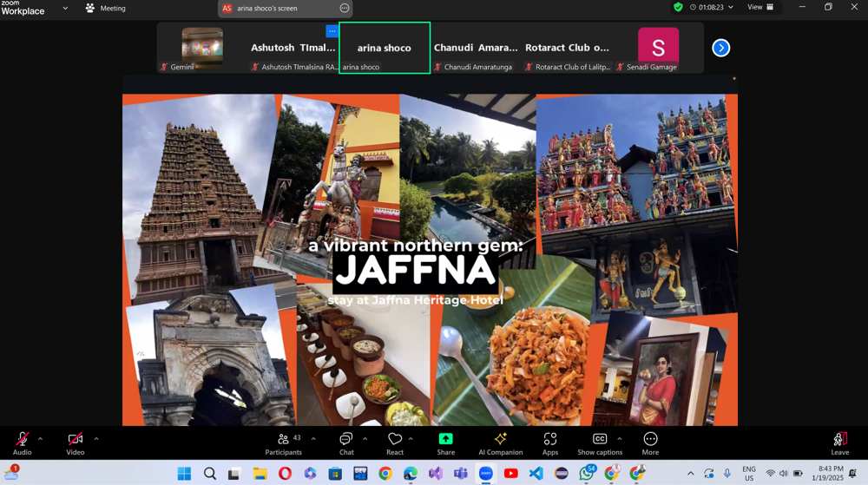Open the Chat panel
The width and height of the screenshot is (868, 485).
click(346, 442)
